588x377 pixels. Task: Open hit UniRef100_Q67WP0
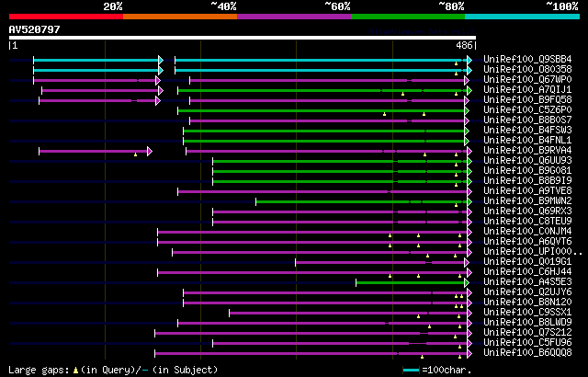click(527, 79)
